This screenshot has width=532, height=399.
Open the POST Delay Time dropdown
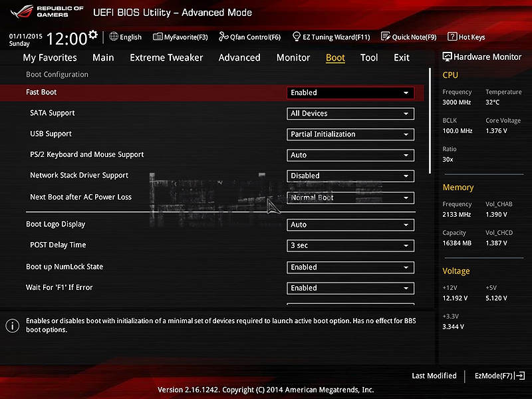pyautogui.click(x=350, y=245)
